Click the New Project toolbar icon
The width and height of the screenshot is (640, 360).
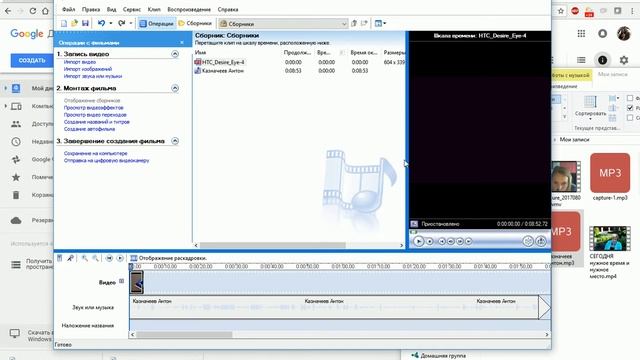click(64, 23)
